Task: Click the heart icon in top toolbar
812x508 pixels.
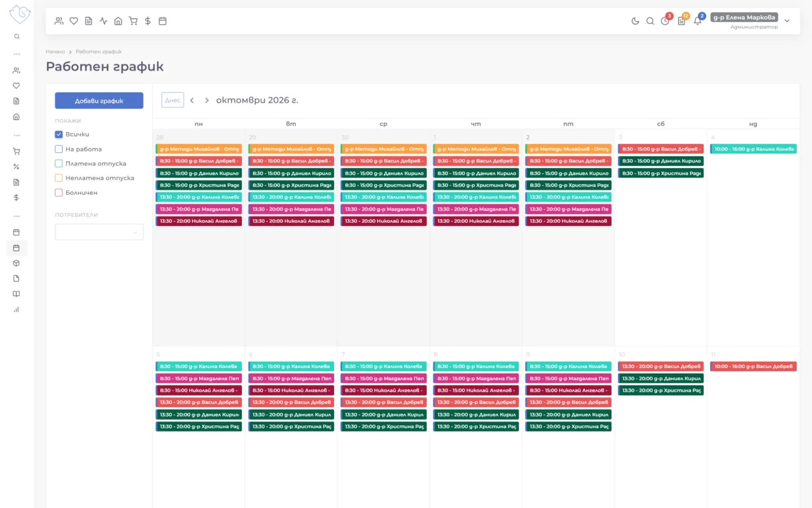Action: [x=74, y=21]
